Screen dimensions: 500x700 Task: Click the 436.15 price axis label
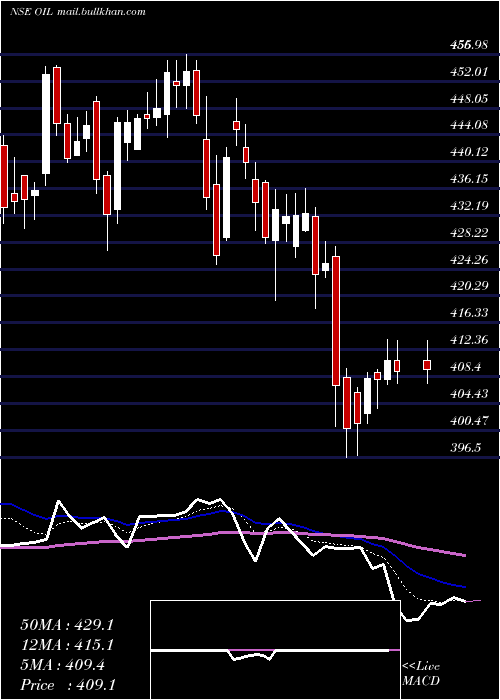[x=469, y=179]
